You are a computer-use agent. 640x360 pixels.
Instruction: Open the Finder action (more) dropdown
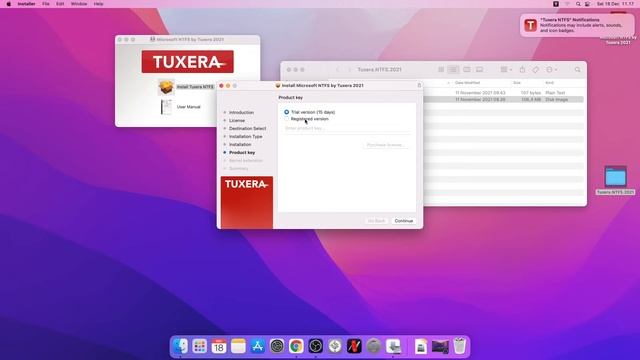(551, 70)
